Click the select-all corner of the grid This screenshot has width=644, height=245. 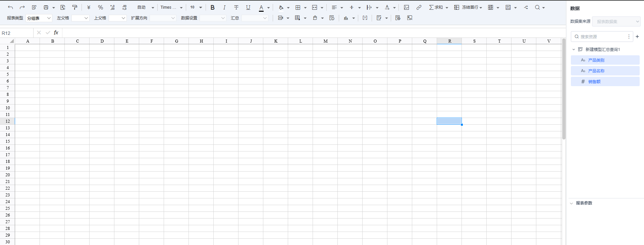tap(7, 41)
